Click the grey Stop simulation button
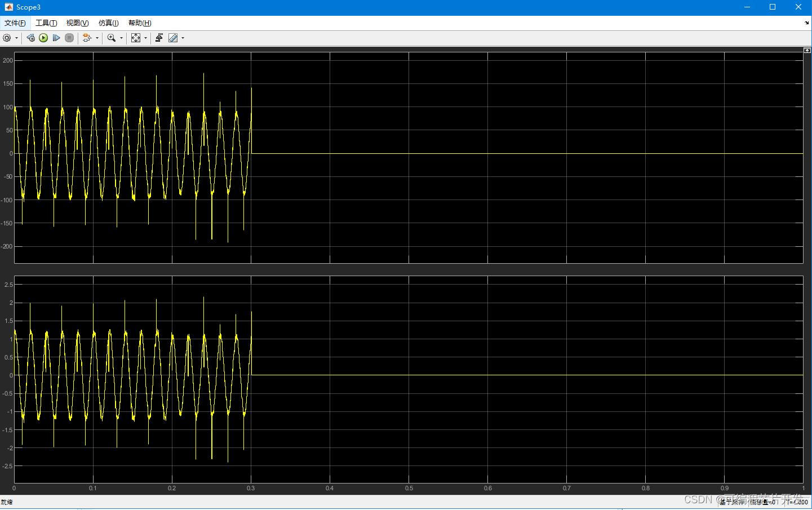Screen dimensions: 812x510 point(69,38)
